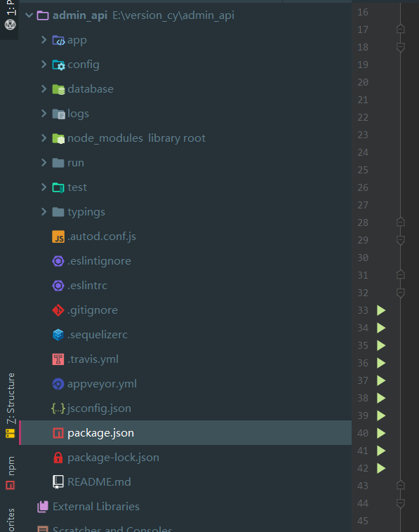Select the app folder name

point(77,40)
